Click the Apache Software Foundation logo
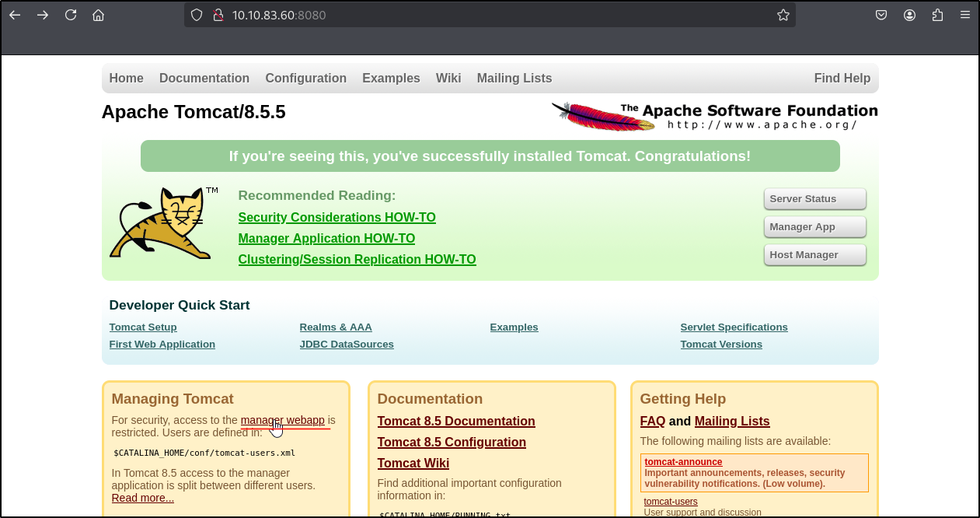Screen dimensions: 980x518 (x=714, y=117)
